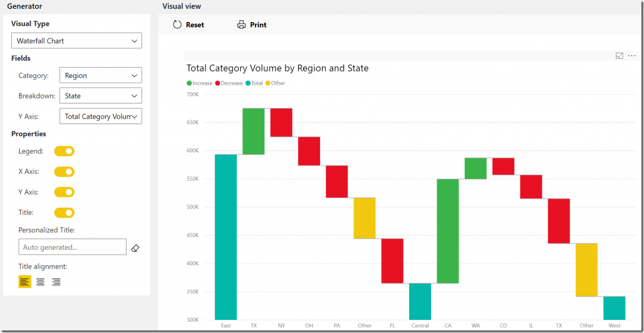Click the red Decrease legend marker
The width and height of the screenshot is (644, 333).
click(217, 83)
